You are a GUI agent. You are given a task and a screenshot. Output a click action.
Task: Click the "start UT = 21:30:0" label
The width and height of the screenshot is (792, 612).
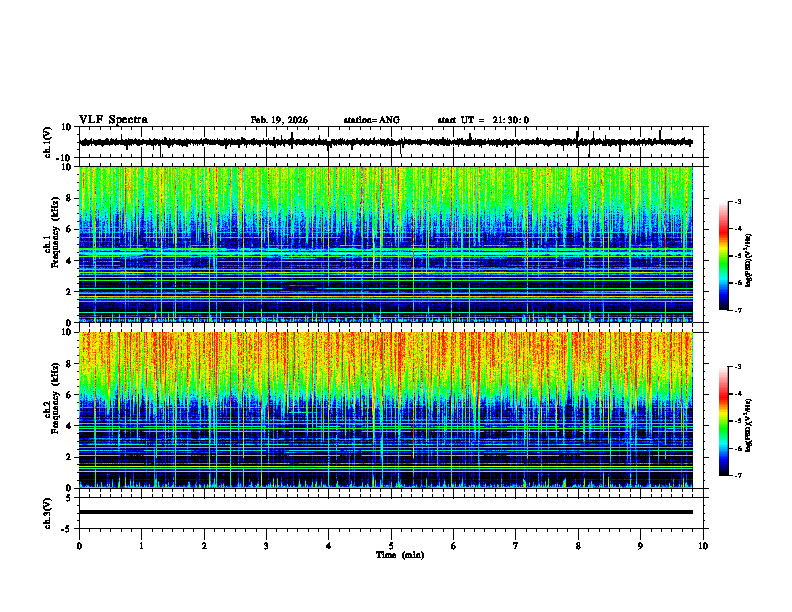tap(483, 120)
